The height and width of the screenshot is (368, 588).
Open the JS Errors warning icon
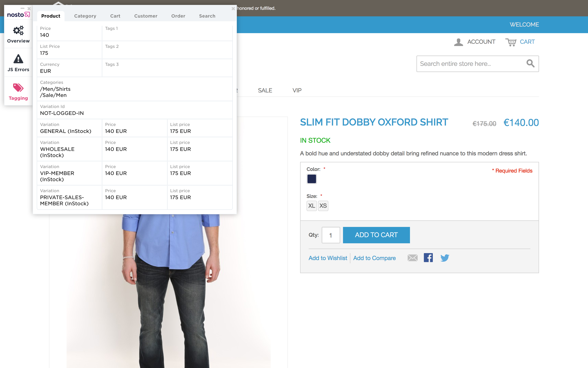click(18, 59)
